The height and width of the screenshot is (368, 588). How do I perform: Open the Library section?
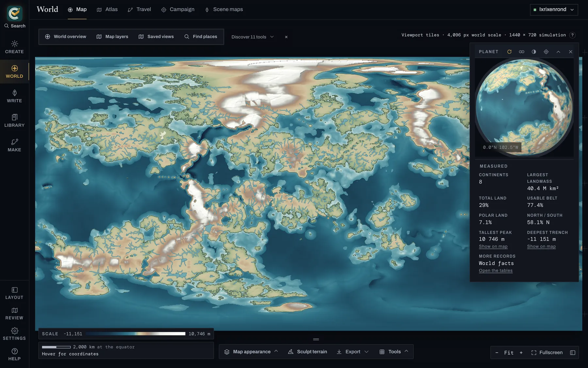point(14,121)
